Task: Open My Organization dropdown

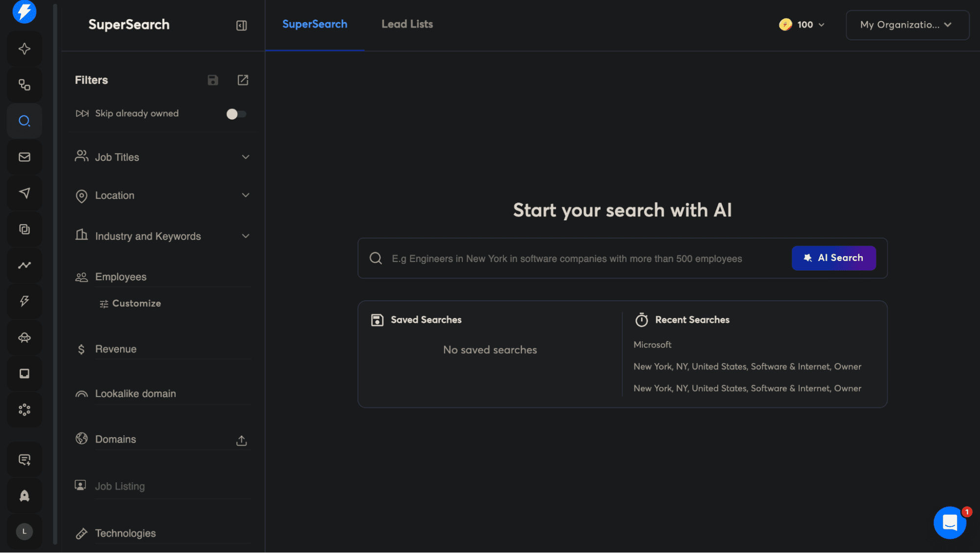Action: coord(907,25)
